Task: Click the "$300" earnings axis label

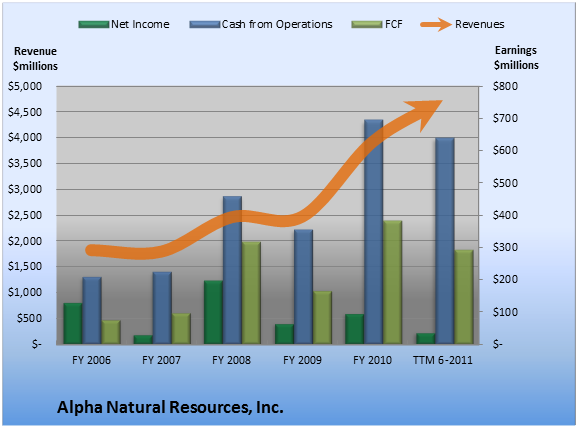Action: pyautogui.click(x=505, y=247)
